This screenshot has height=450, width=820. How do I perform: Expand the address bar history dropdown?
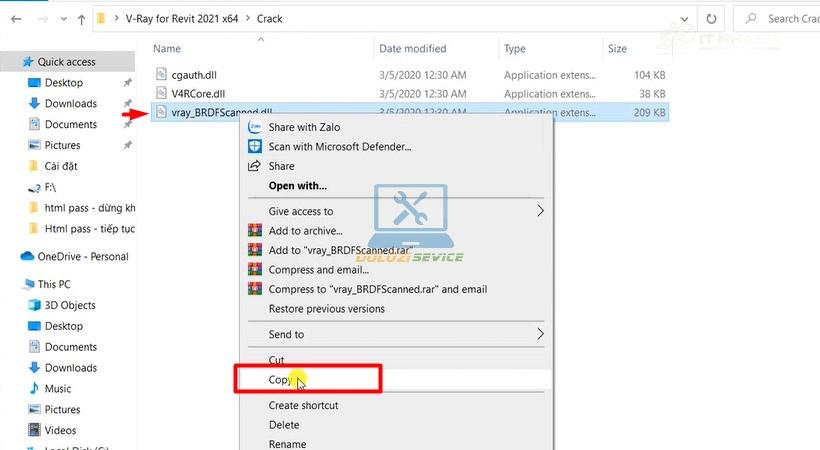[x=684, y=19]
